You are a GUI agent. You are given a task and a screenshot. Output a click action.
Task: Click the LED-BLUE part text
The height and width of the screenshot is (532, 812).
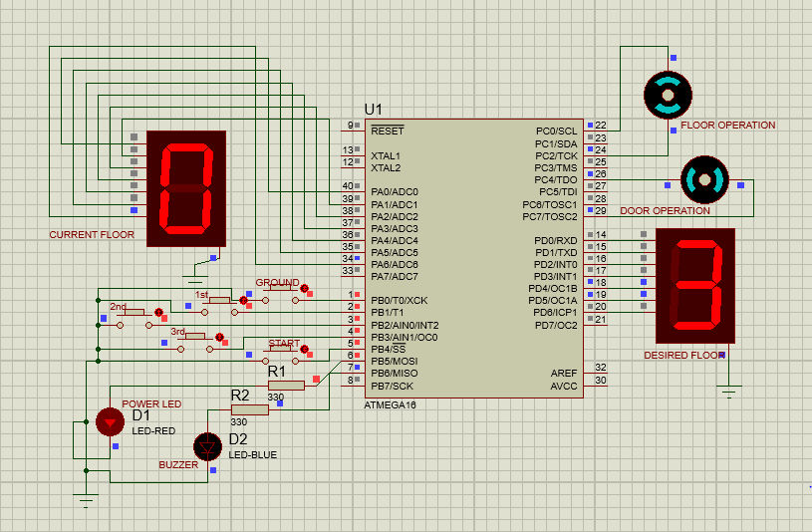[253, 455]
